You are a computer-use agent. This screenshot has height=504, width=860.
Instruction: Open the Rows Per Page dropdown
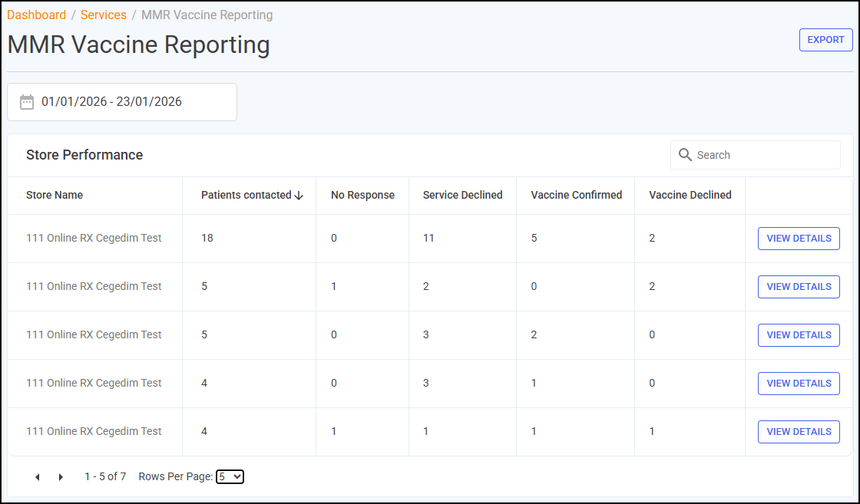(x=230, y=476)
